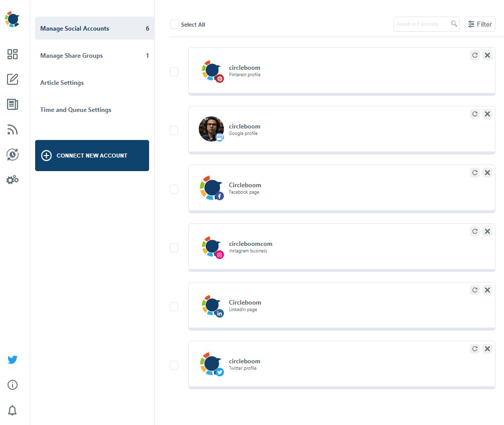The image size is (504, 425).
Task: Check the Select All checkbox
Action: pyautogui.click(x=174, y=24)
